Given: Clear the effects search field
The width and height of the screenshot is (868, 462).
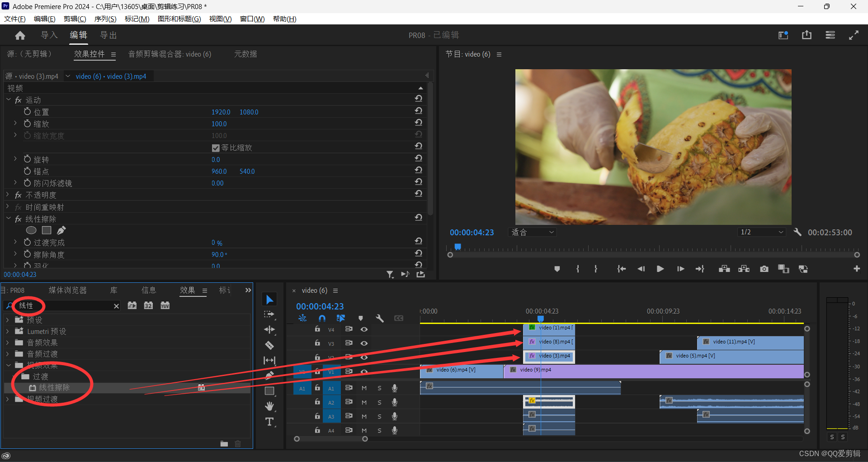Looking at the screenshot, I should pyautogui.click(x=116, y=306).
